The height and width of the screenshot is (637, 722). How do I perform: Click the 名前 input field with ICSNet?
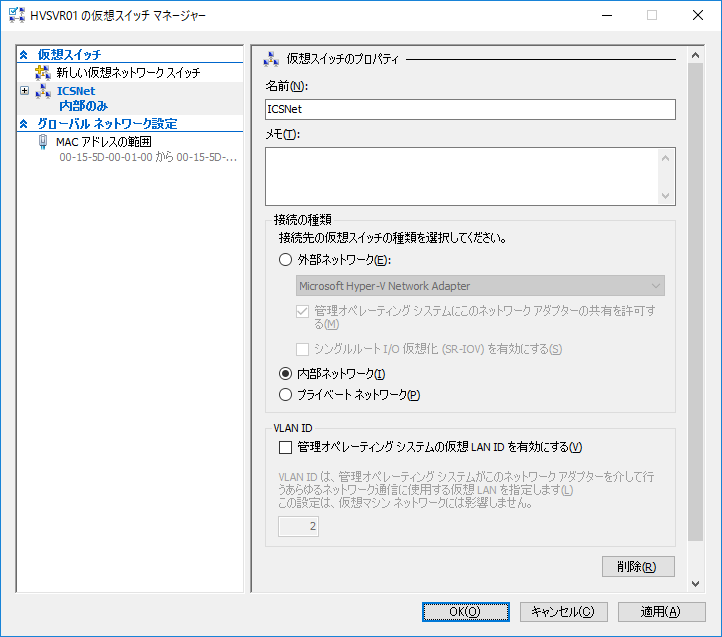pos(470,109)
